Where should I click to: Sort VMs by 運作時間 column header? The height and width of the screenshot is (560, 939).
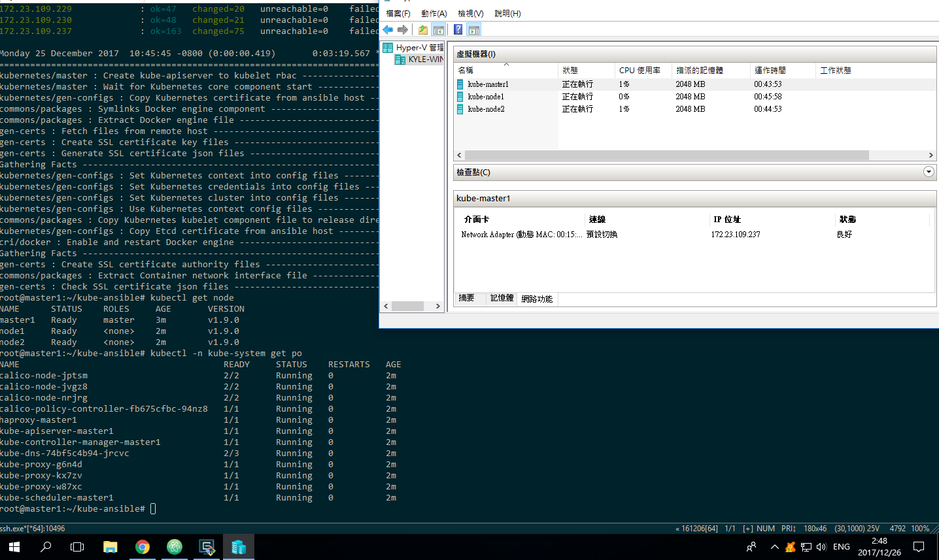(x=783, y=70)
